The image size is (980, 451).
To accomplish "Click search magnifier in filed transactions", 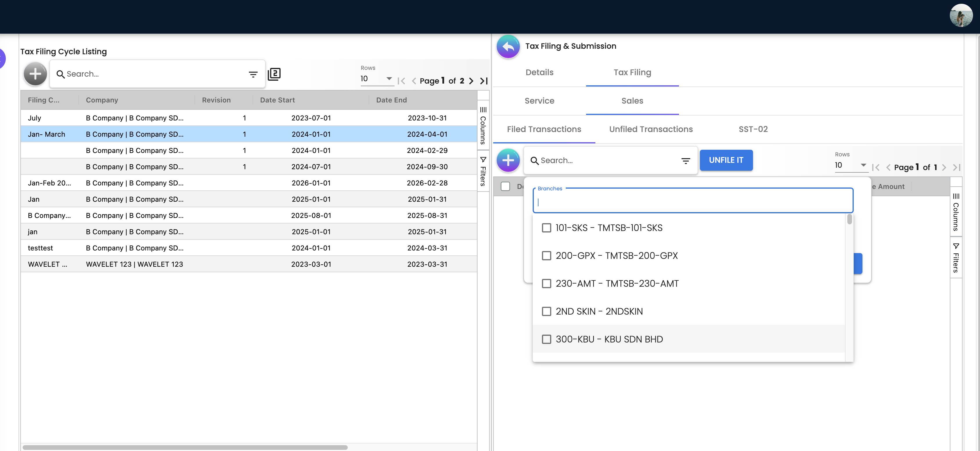I will click(x=534, y=161).
